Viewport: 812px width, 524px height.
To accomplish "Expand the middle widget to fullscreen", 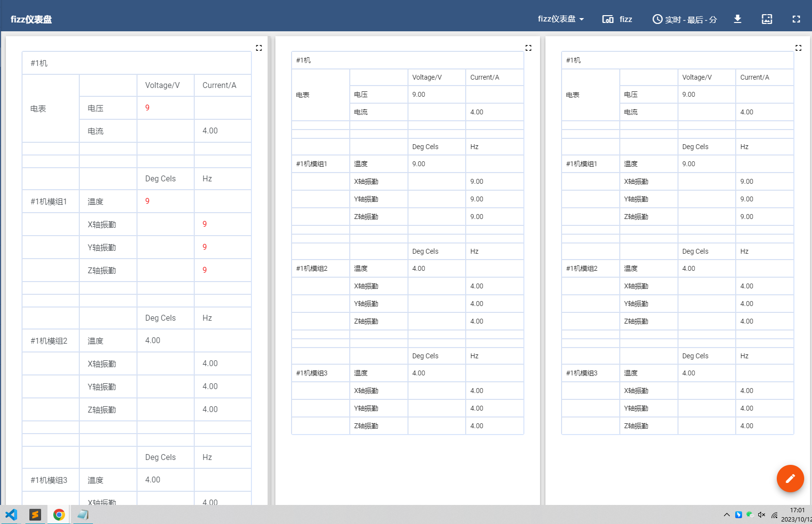I will point(528,48).
